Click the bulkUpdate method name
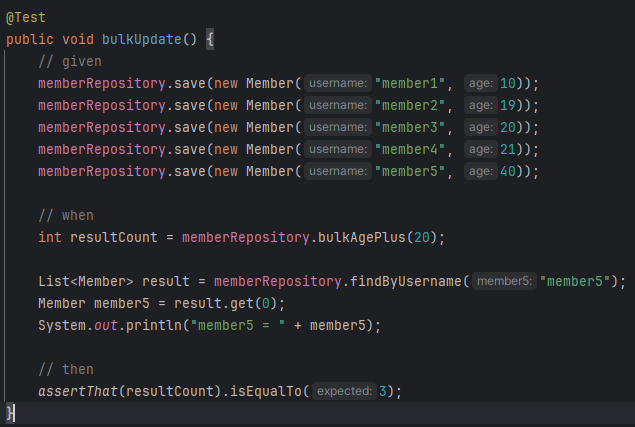635x427 pixels. [x=141, y=39]
